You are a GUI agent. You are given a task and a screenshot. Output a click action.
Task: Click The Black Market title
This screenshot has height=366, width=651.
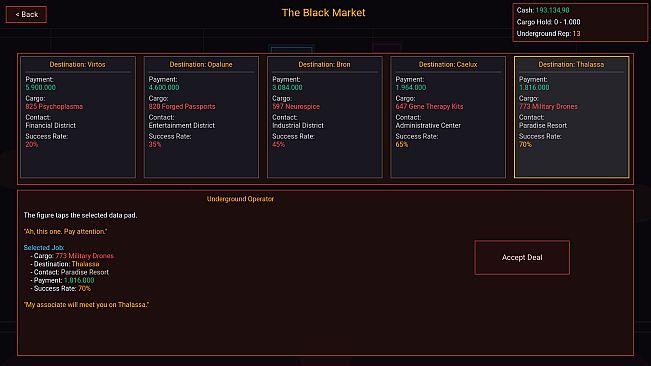pos(323,12)
